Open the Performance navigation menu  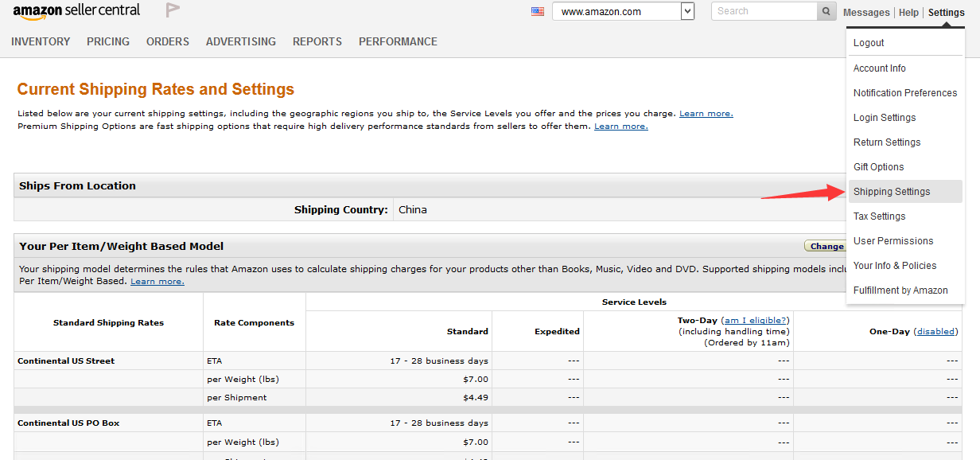398,41
